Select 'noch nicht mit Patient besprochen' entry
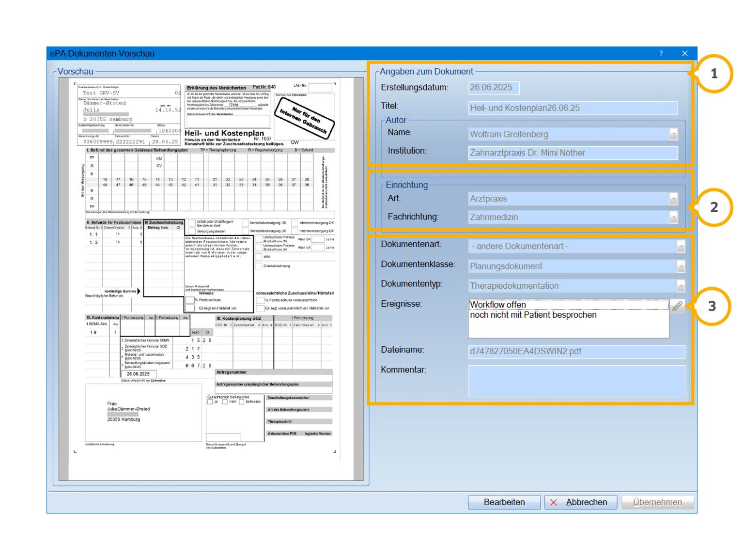The height and width of the screenshot is (560, 744). [x=533, y=315]
